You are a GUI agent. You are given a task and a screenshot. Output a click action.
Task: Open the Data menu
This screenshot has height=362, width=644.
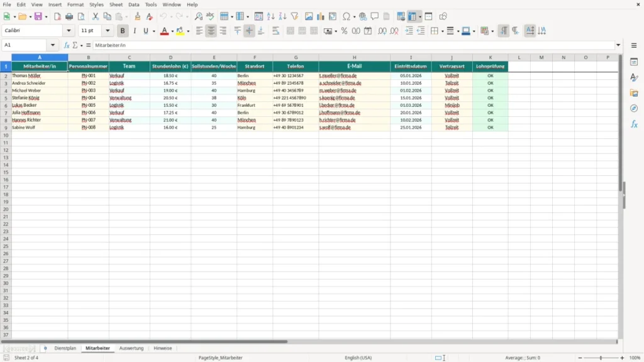(x=134, y=4)
